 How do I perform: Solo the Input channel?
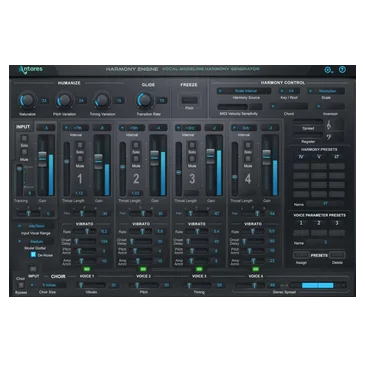pos(24,138)
